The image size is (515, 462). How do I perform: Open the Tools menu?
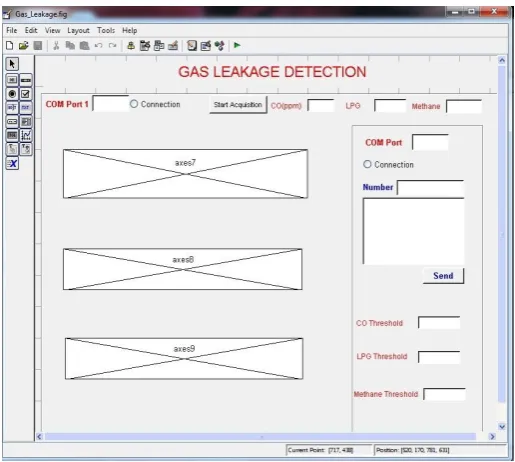(x=106, y=30)
